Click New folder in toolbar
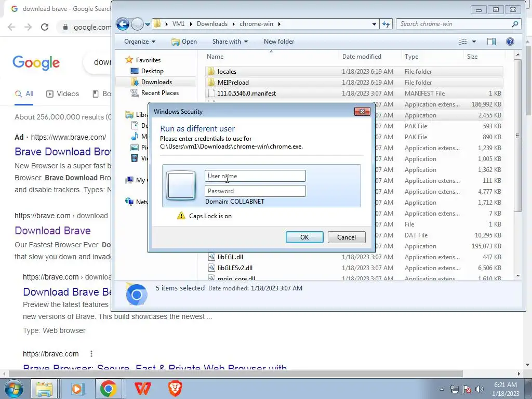 click(279, 42)
